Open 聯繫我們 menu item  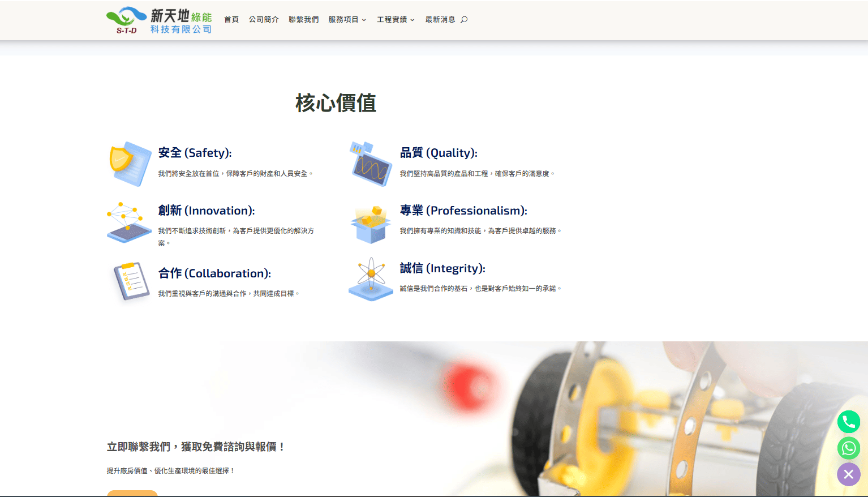(304, 20)
